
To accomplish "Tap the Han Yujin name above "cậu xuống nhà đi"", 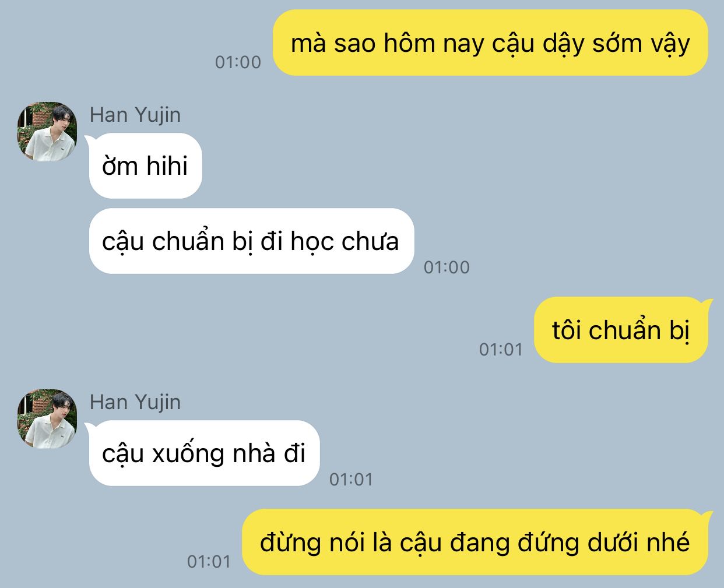I will (x=135, y=402).
